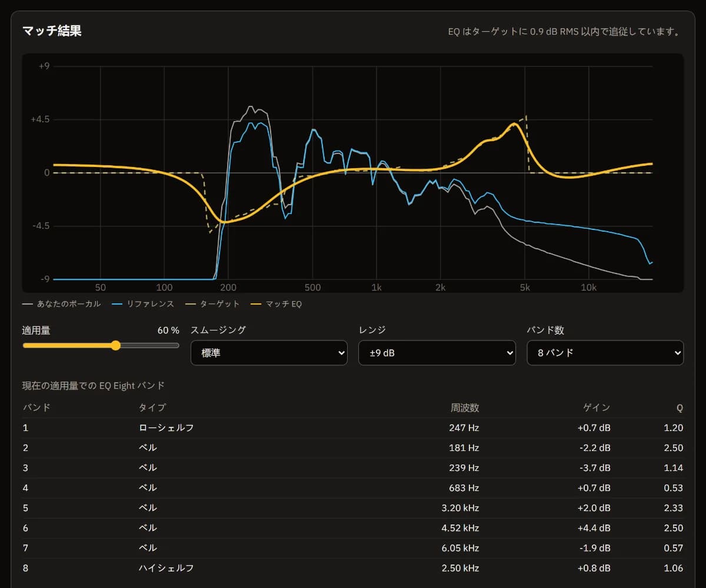
Task: Open the レンジ dropdown showing ±9 dB
Action: click(437, 353)
